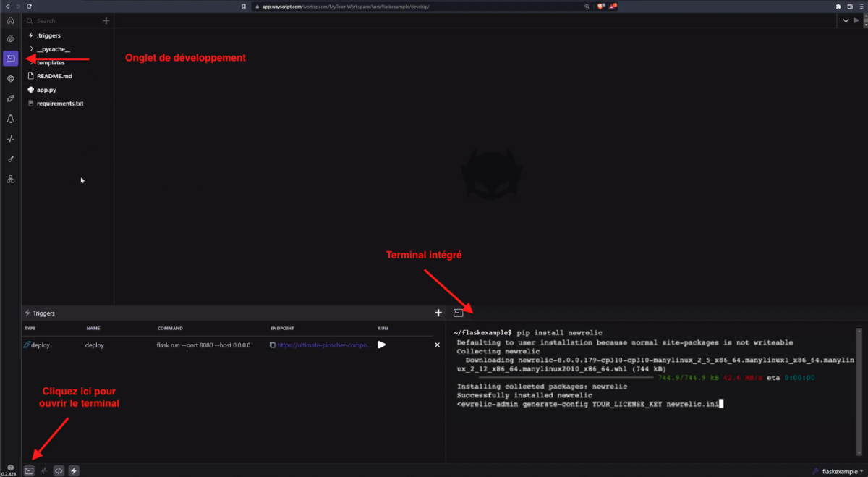Image resolution: width=868 pixels, height=477 pixels.
Task: Expand the __pycache__ folder
Action: coord(31,49)
